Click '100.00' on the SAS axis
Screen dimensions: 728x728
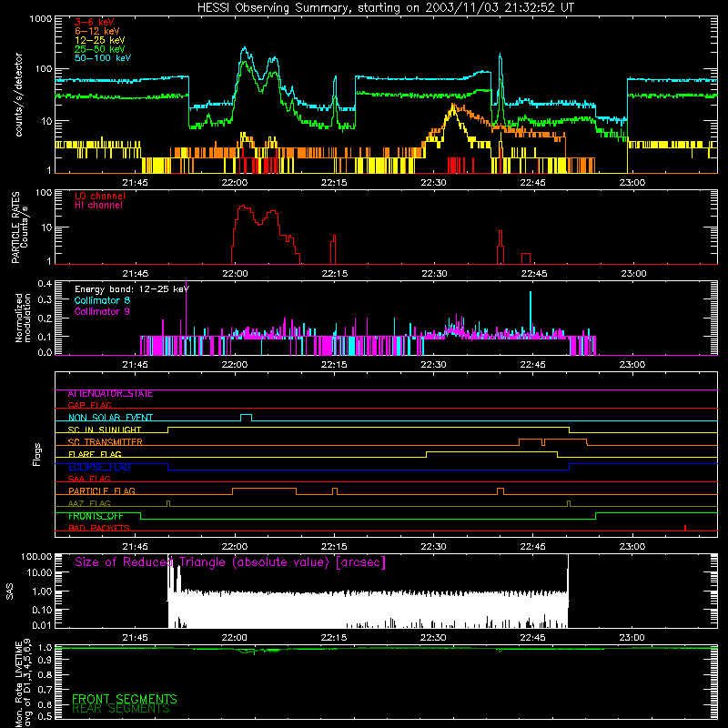pos(36,556)
